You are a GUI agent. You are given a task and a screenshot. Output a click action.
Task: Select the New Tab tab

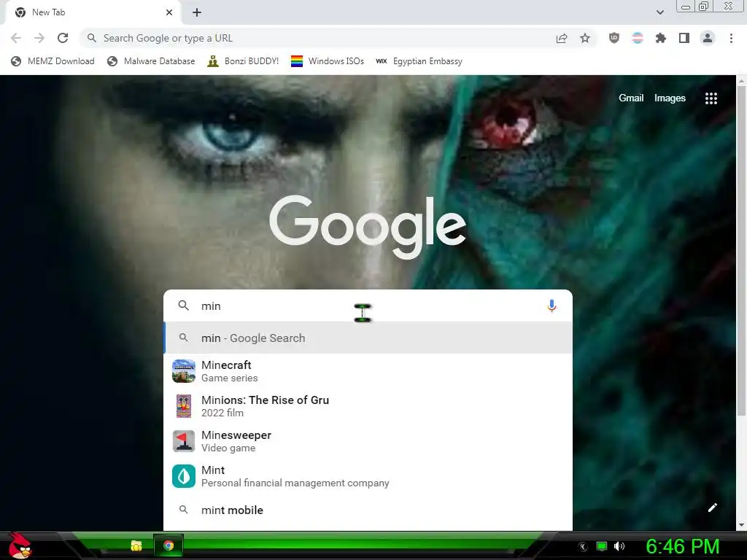(93, 13)
